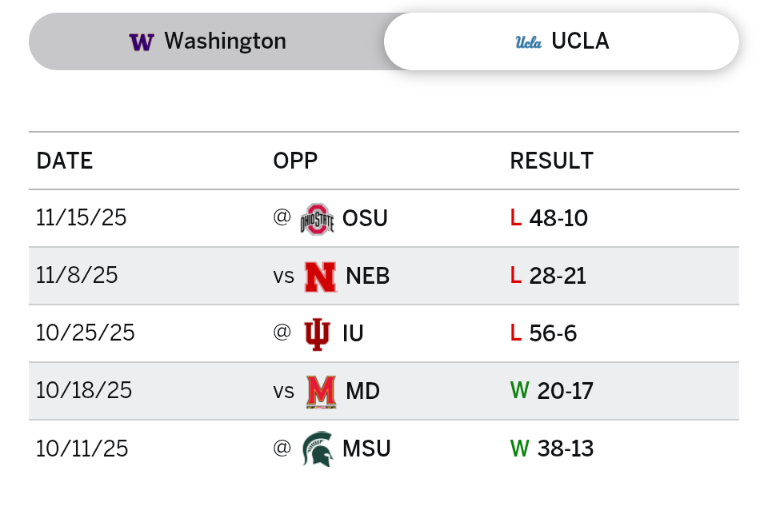The image size is (764, 505).
Task: Click the Washington Huskies logo icon
Action: click(141, 42)
